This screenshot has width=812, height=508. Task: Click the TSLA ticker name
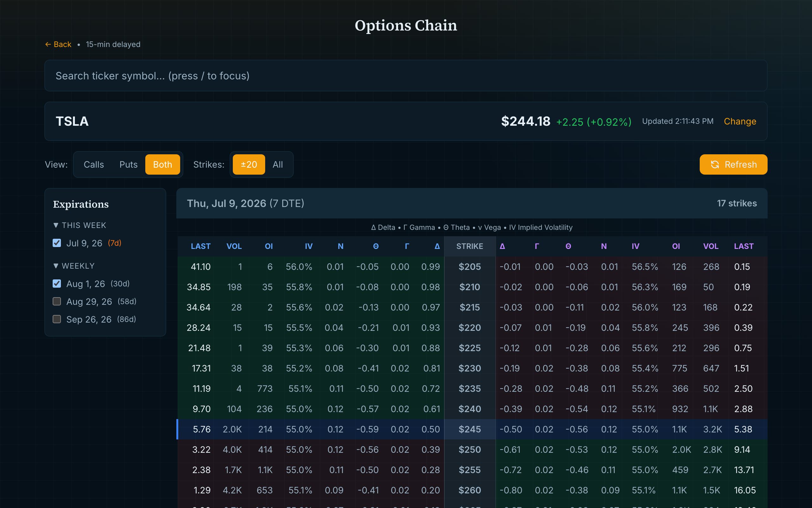[72, 121]
